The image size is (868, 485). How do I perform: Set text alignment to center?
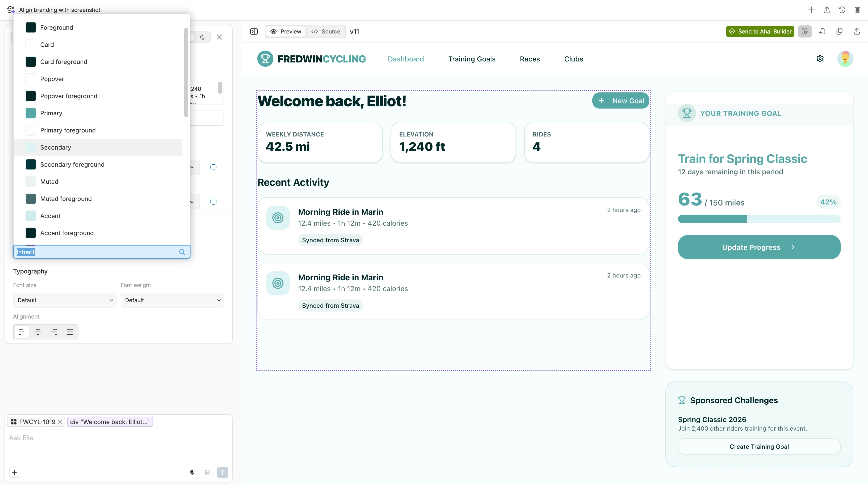coord(38,332)
